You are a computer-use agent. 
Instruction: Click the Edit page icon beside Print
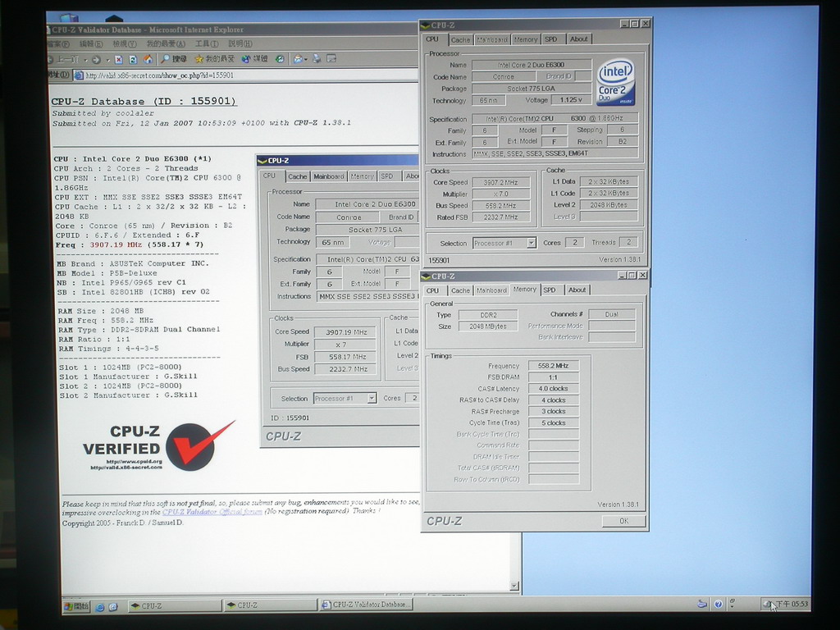pos(331,59)
